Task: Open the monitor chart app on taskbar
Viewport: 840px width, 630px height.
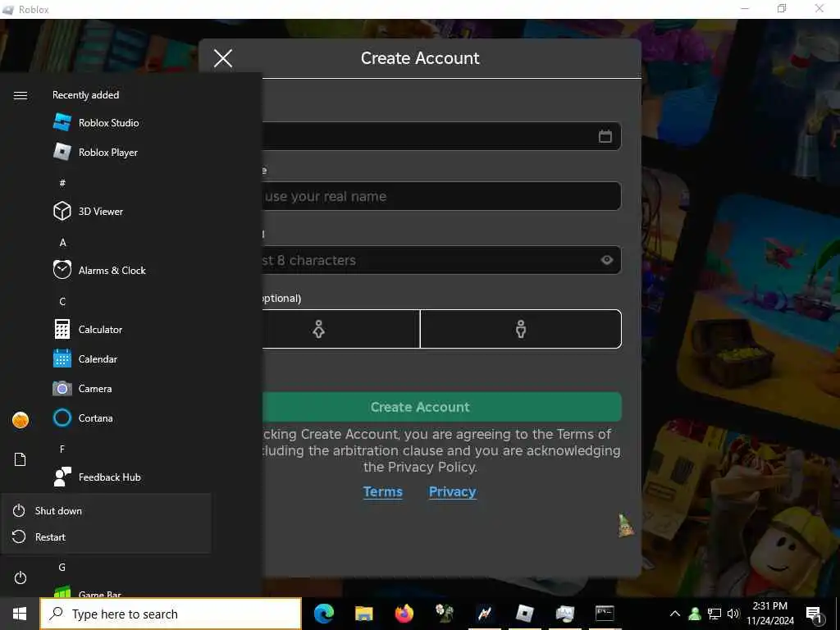Action: pos(564,614)
